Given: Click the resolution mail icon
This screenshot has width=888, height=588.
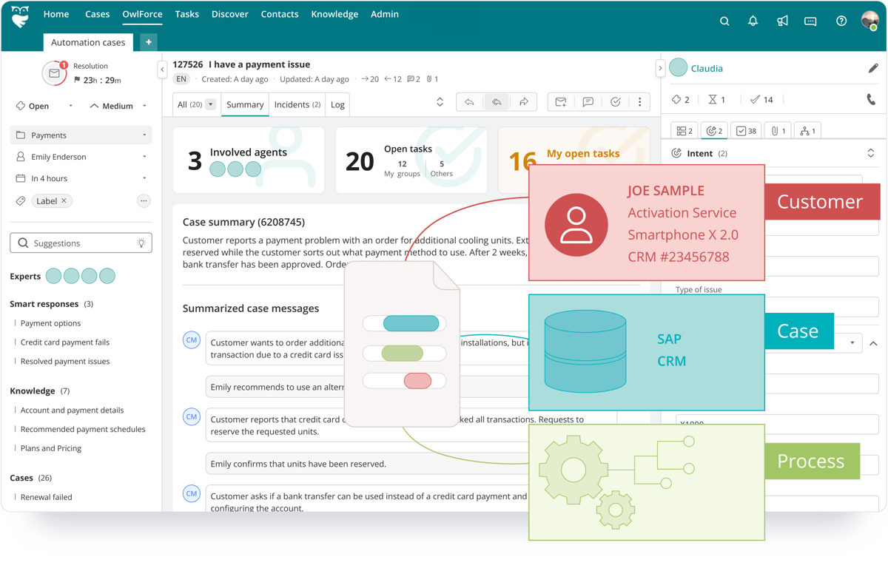Looking at the screenshot, I should [x=54, y=73].
